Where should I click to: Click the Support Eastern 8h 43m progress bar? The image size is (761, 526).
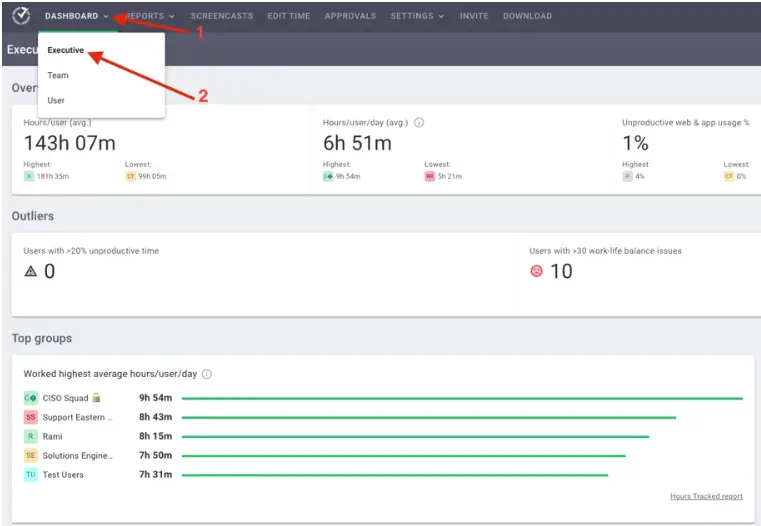(429, 417)
